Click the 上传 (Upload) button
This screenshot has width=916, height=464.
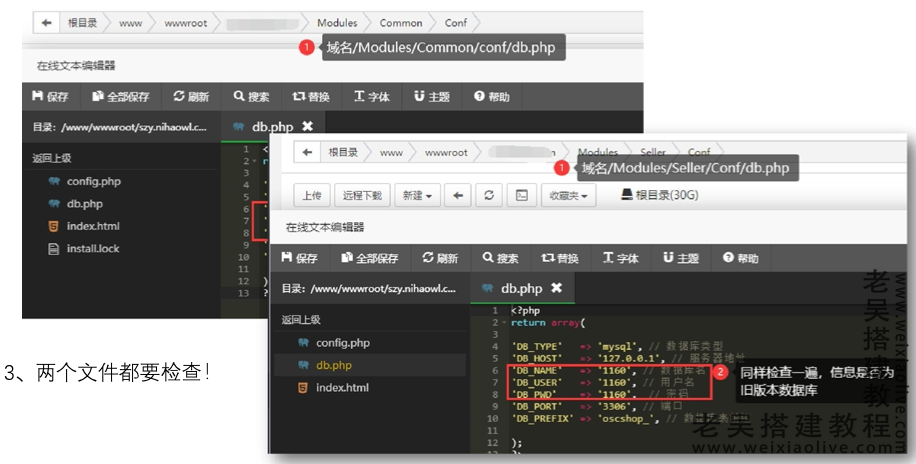(311, 196)
